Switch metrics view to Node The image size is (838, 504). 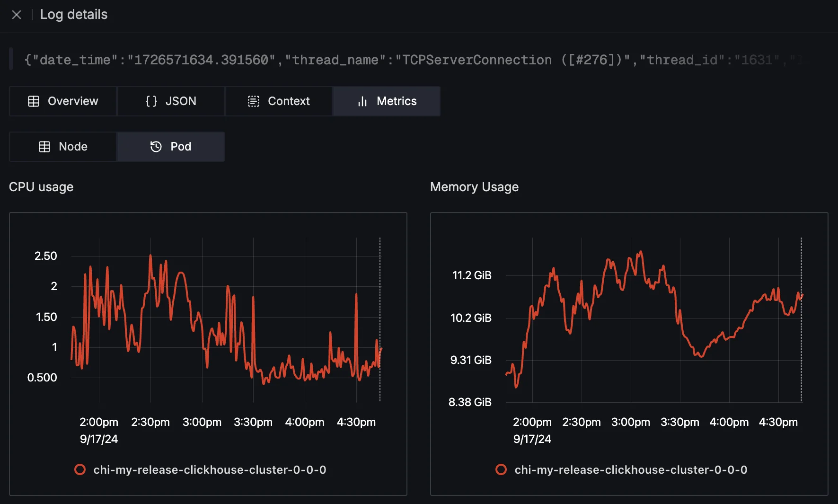point(63,147)
